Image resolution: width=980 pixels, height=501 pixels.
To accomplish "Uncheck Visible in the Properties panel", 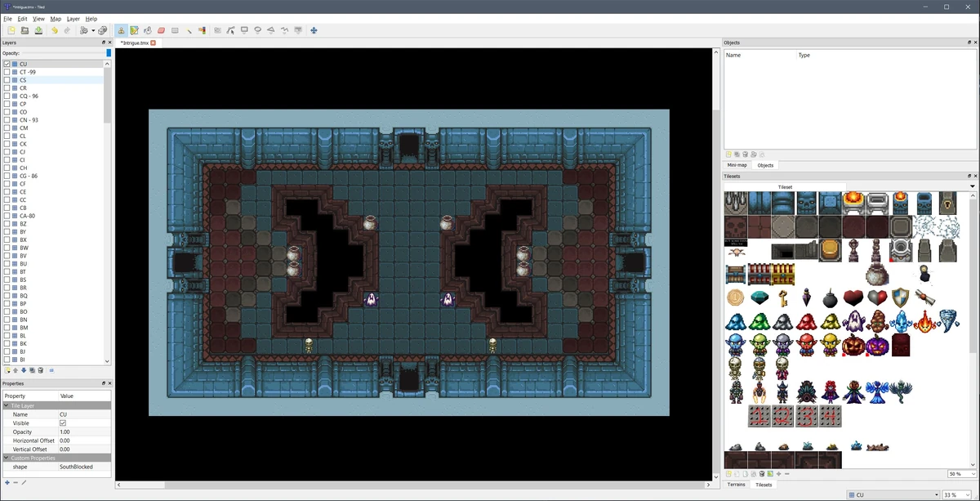I will (x=63, y=423).
